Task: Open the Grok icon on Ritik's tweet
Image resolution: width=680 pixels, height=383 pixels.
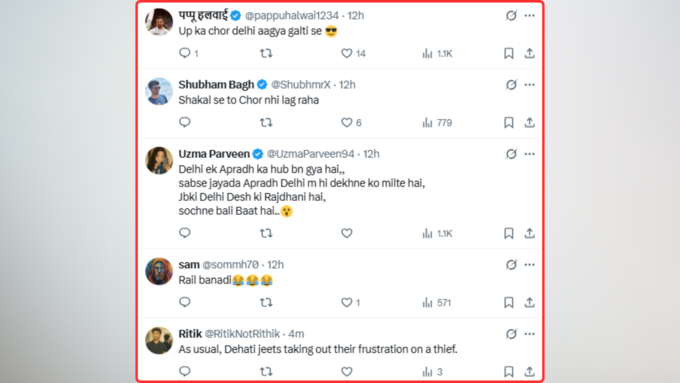Action: pos(511,334)
